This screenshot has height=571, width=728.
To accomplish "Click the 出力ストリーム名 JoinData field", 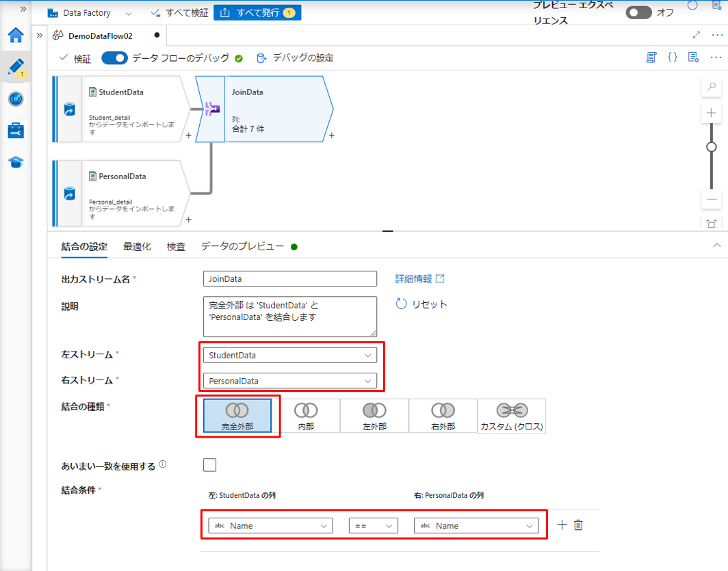I will click(x=289, y=279).
